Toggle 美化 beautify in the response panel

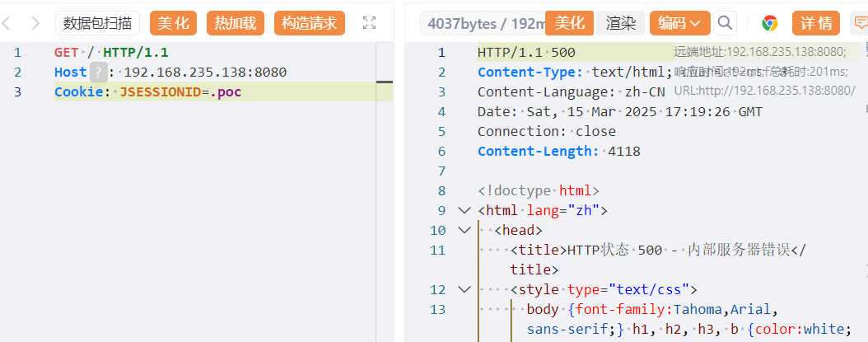pos(570,23)
